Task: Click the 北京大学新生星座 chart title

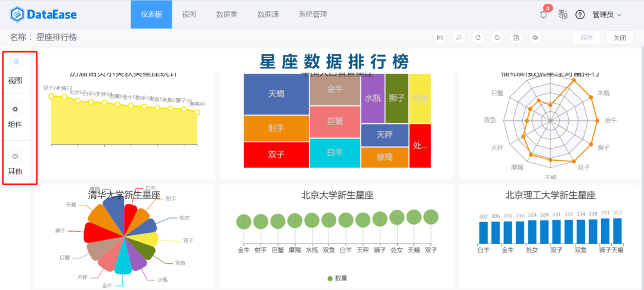Action: click(x=337, y=195)
